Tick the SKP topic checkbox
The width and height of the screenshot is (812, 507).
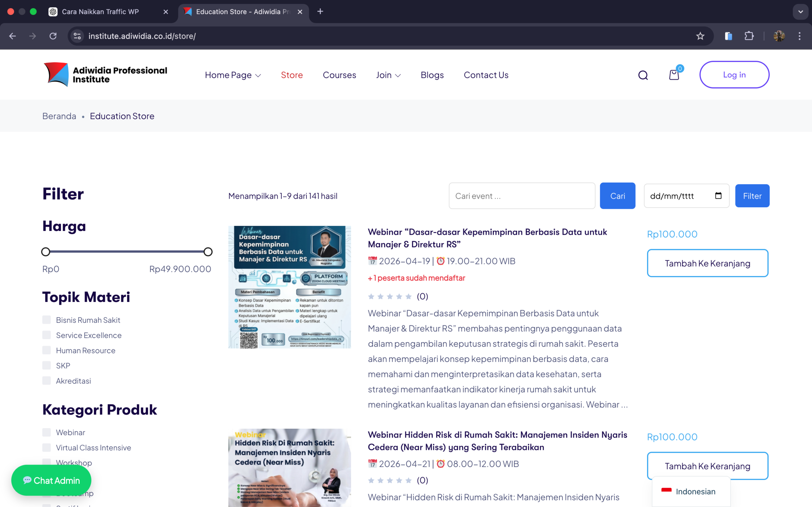point(47,365)
